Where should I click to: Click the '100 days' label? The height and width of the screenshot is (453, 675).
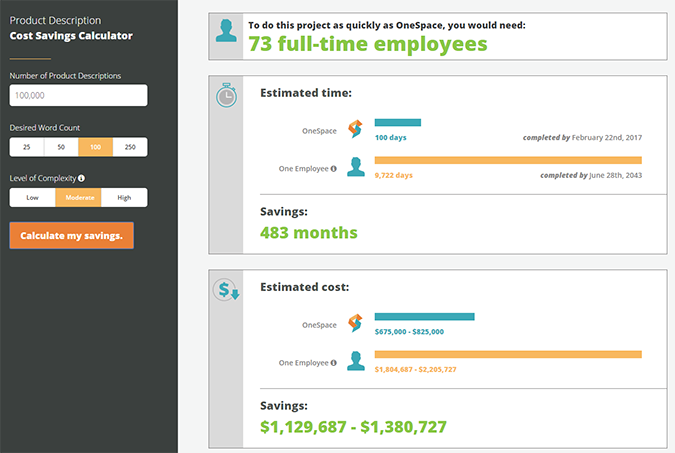click(390, 137)
